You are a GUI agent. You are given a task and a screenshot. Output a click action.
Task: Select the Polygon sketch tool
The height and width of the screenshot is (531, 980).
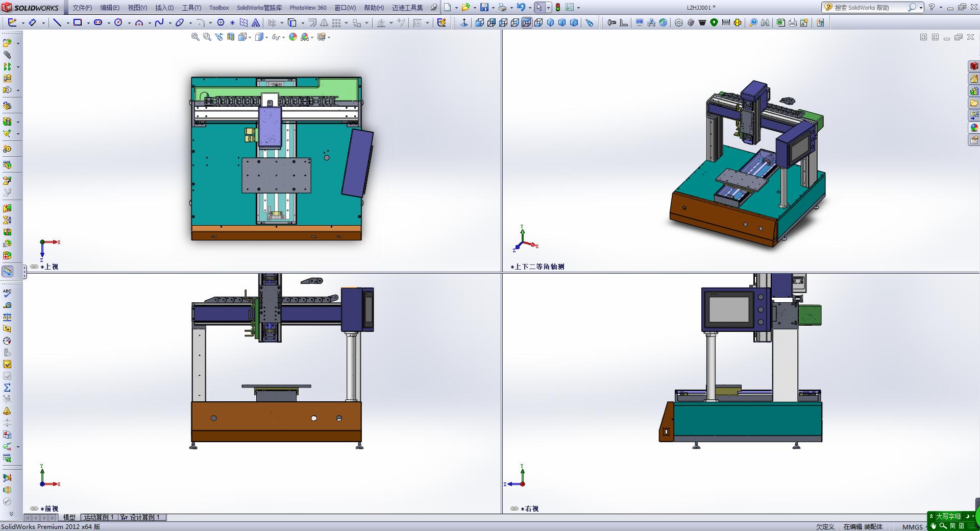[x=220, y=22]
